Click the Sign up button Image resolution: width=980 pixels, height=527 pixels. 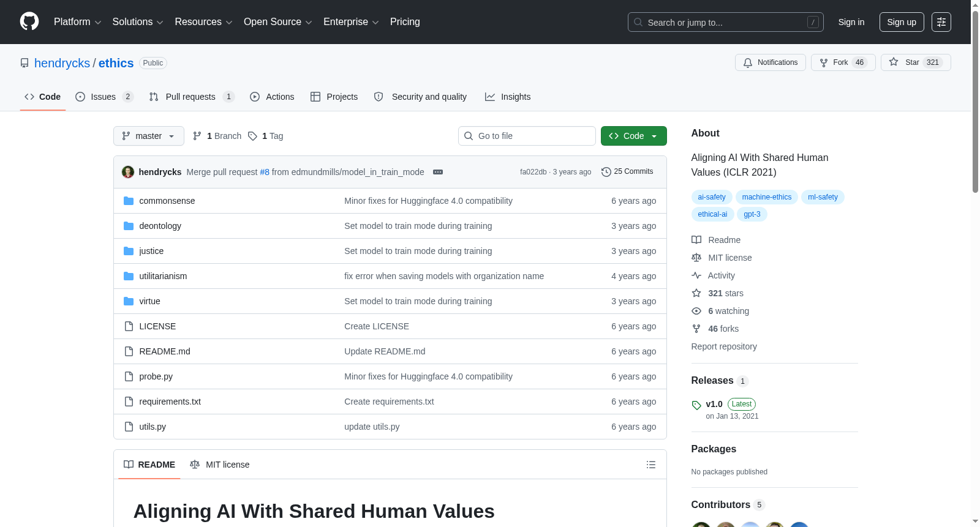click(x=902, y=22)
